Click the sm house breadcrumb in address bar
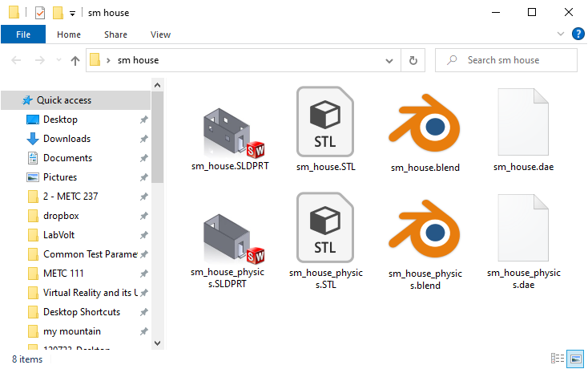Viewport: 588px width, 369px height. (x=138, y=60)
